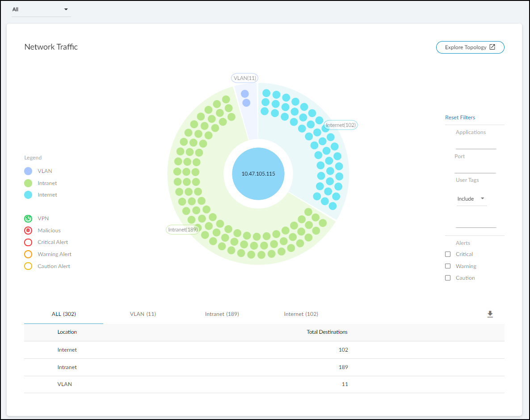This screenshot has width=530, height=420.
Task: Click the central 10.47.105.115 node
Action: (x=258, y=174)
